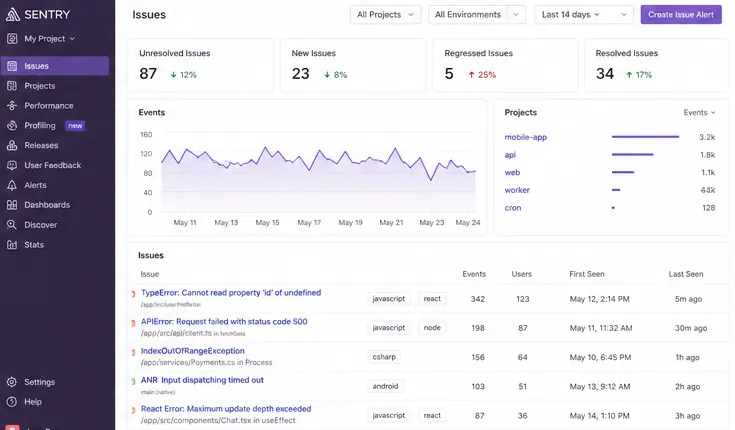Click the mobile-app events bar
This screenshot has width=735, height=430.
645,137
